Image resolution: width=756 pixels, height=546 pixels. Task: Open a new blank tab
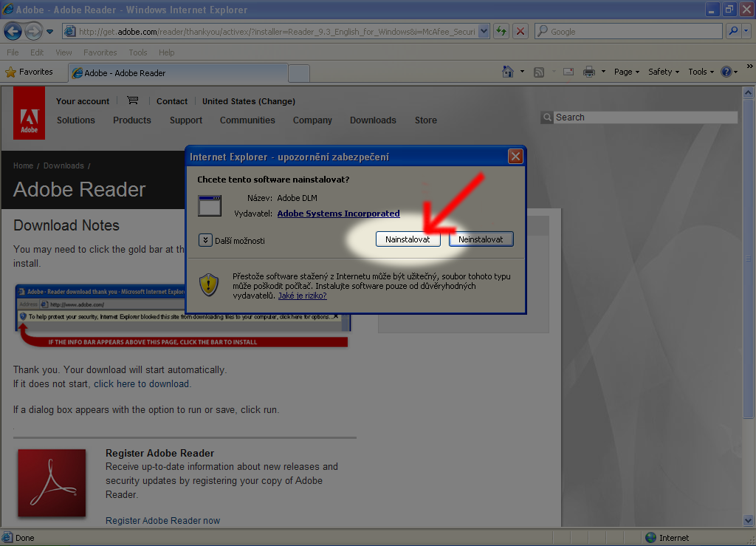(299, 73)
